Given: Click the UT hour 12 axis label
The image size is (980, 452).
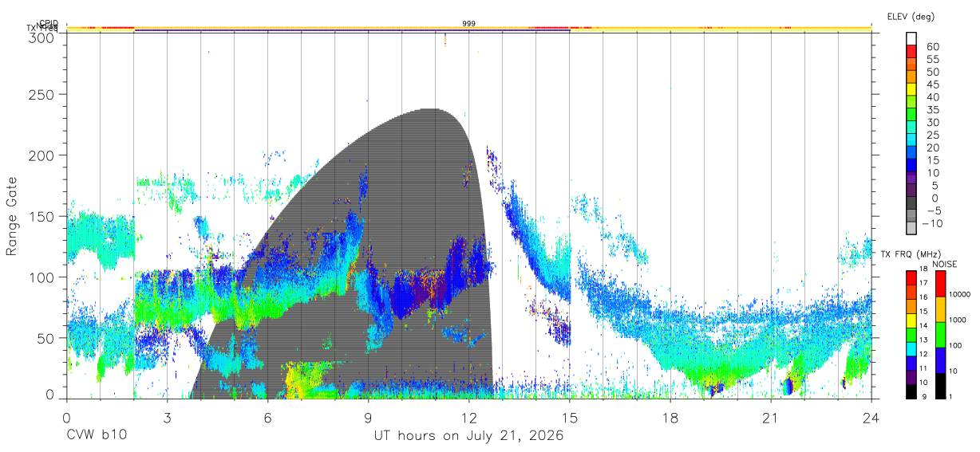Looking at the screenshot, I should [x=468, y=418].
